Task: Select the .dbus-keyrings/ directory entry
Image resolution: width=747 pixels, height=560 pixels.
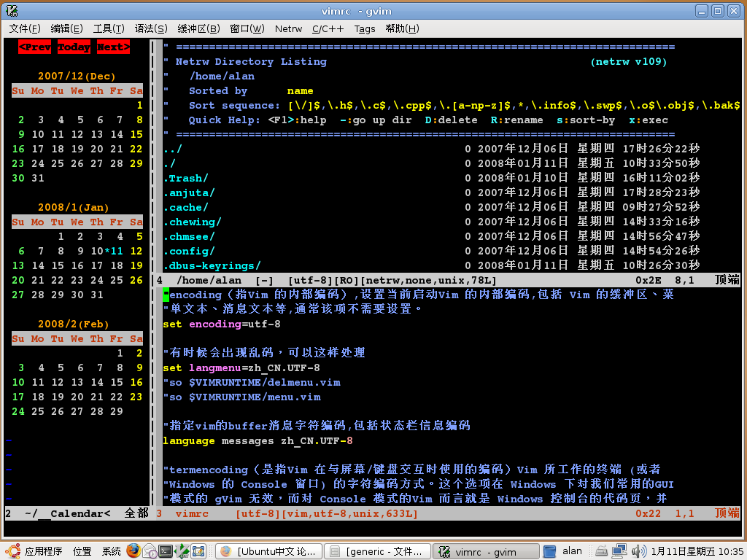Action: coord(212,265)
